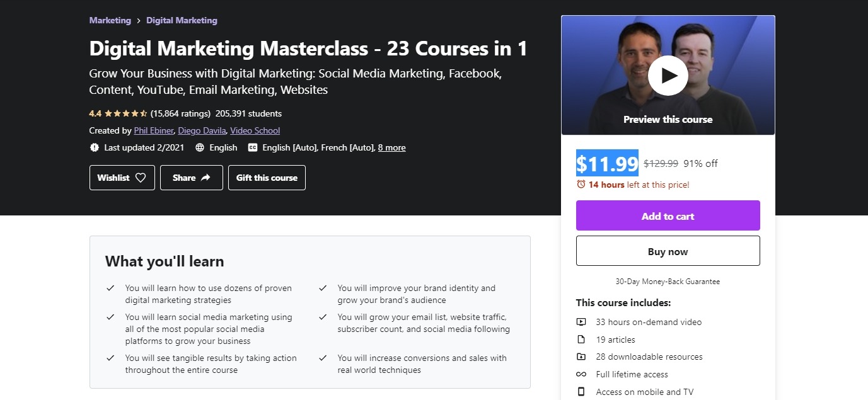View instructor Phil Ebiner's profile

click(153, 130)
